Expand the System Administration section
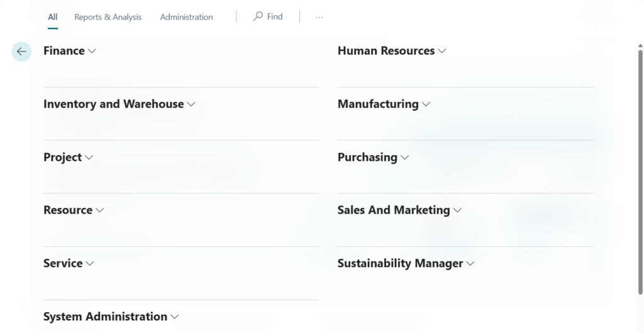Image resolution: width=644 pixels, height=333 pixels. (x=111, y=317)
